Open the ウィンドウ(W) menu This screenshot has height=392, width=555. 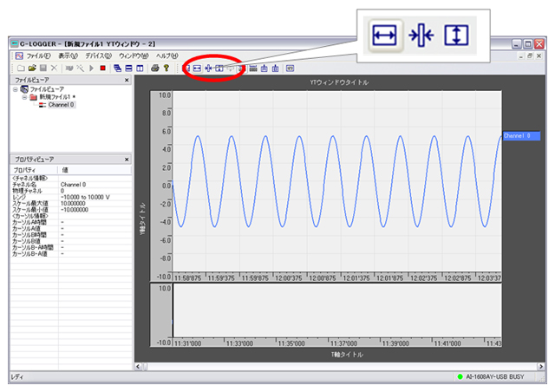tap(134, 56)
